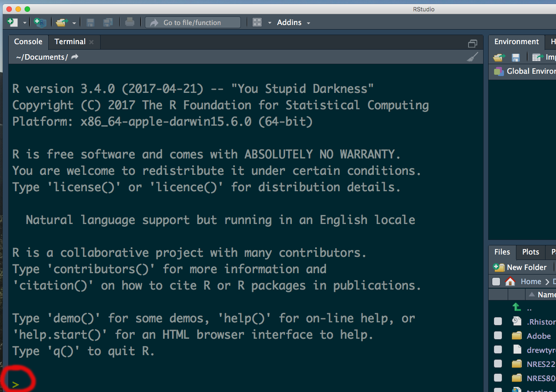Click the New File icon
Viewport: 556px width, 392px height.
point(13,22)
